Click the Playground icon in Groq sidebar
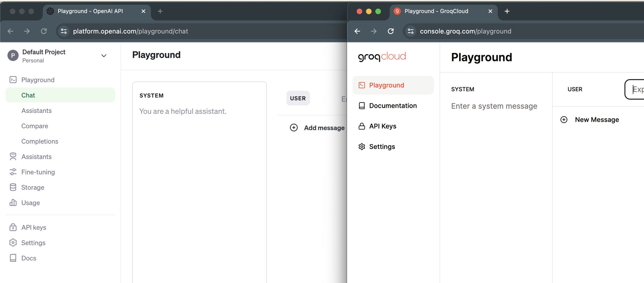644x283 pixels. (362, 85)
